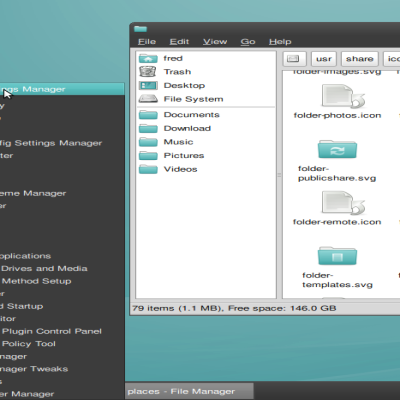Click the pane separator handle between sidebar and files

coord(279,175)
